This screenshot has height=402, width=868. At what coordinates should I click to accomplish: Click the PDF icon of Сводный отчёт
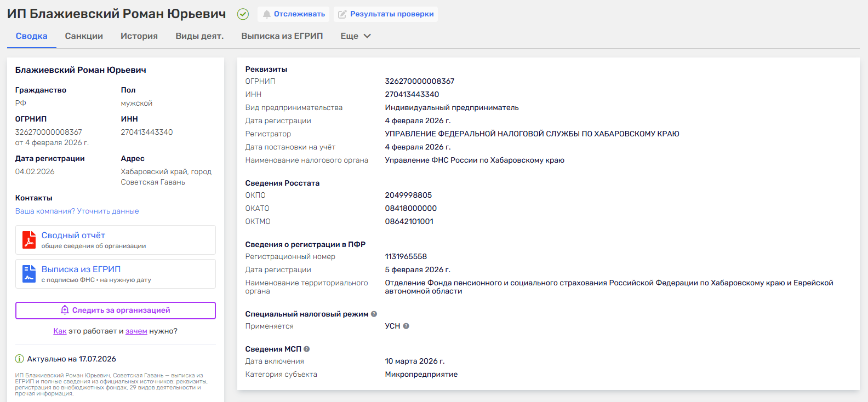pos(29,240)
